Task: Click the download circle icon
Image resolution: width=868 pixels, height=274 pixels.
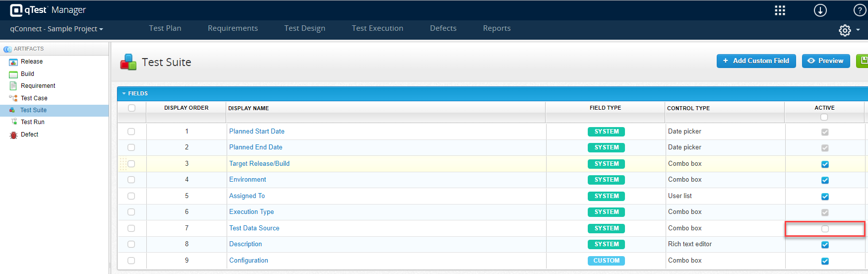Action: (820, 10)
